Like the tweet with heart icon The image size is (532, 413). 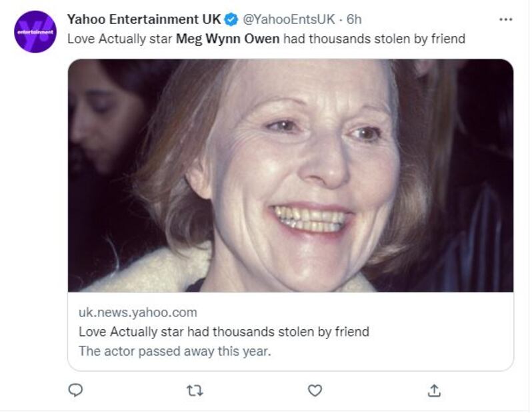coord(315,390)
